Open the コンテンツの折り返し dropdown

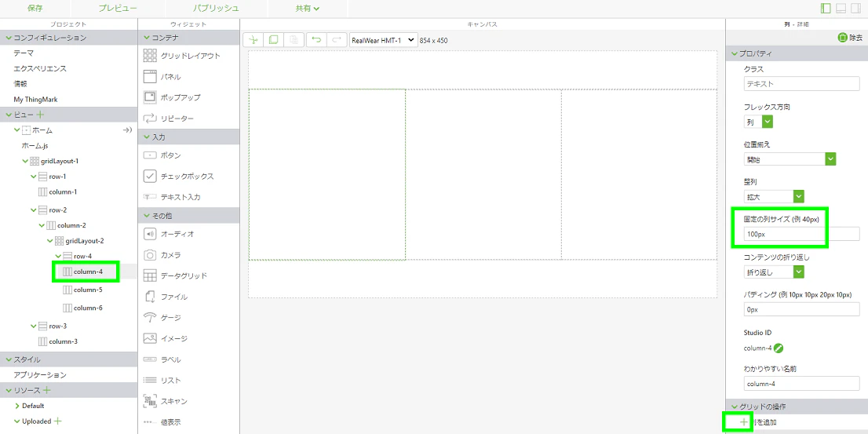798,272
